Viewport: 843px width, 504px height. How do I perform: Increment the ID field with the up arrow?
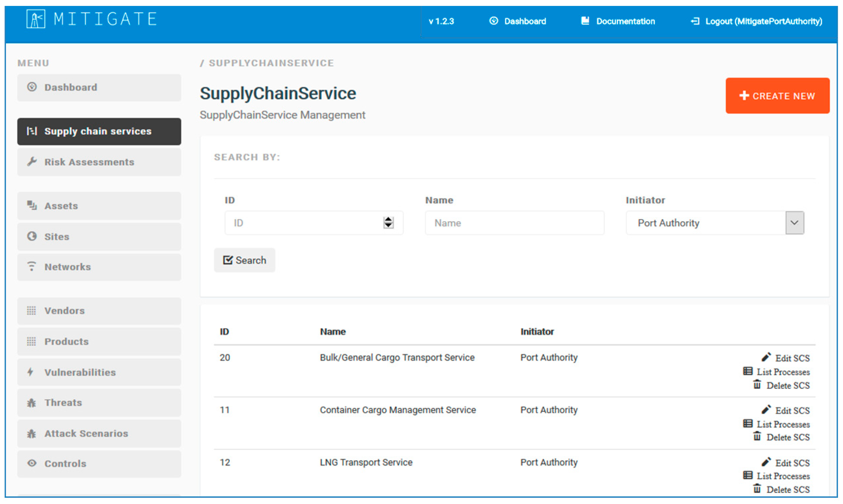(388, 220)
